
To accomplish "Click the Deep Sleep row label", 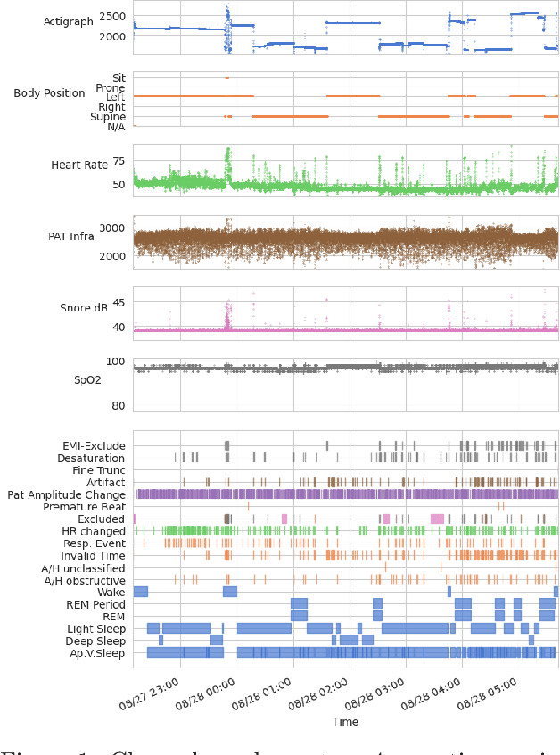I will [95, 640].
